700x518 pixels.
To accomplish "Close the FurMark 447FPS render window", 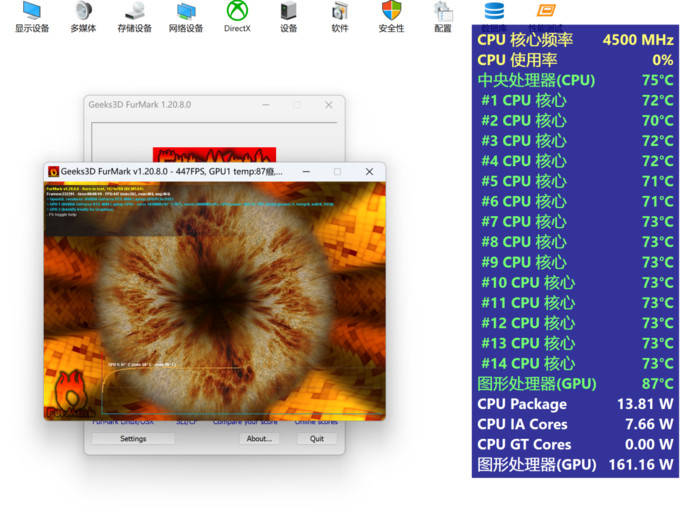I will coord(369,171).
